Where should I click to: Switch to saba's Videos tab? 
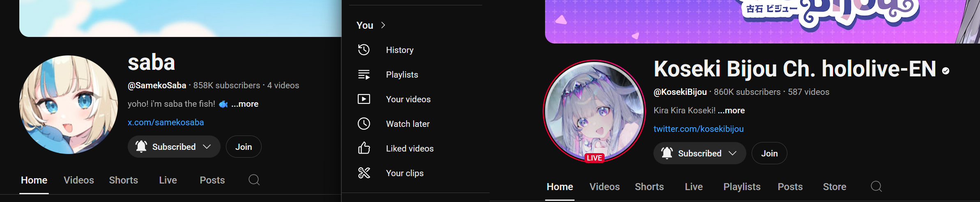tap(79, 180)
